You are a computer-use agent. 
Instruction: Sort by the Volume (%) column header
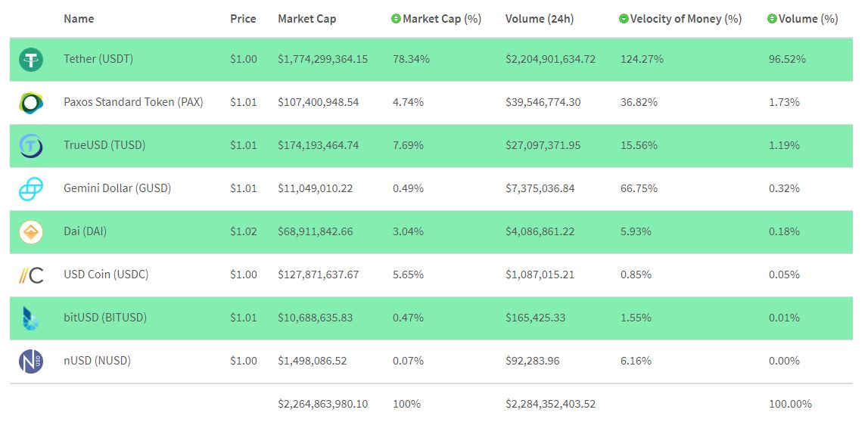click(808, 19)
